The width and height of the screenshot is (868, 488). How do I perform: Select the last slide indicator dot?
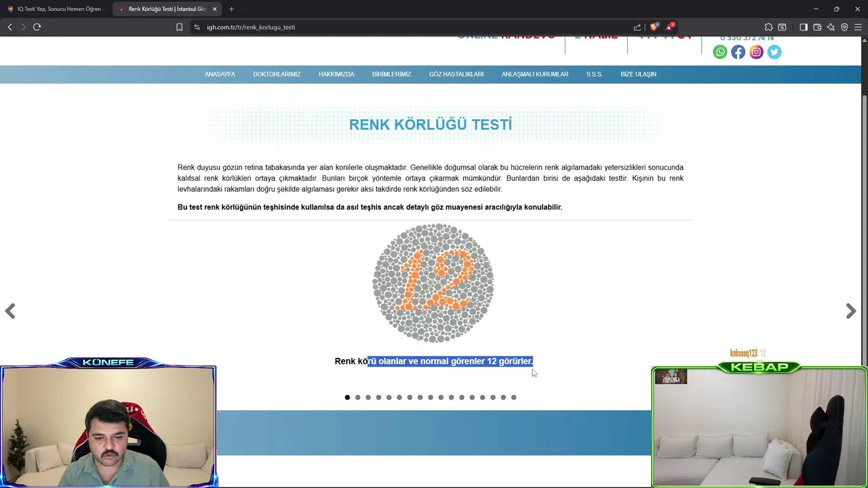pos(513,397)
